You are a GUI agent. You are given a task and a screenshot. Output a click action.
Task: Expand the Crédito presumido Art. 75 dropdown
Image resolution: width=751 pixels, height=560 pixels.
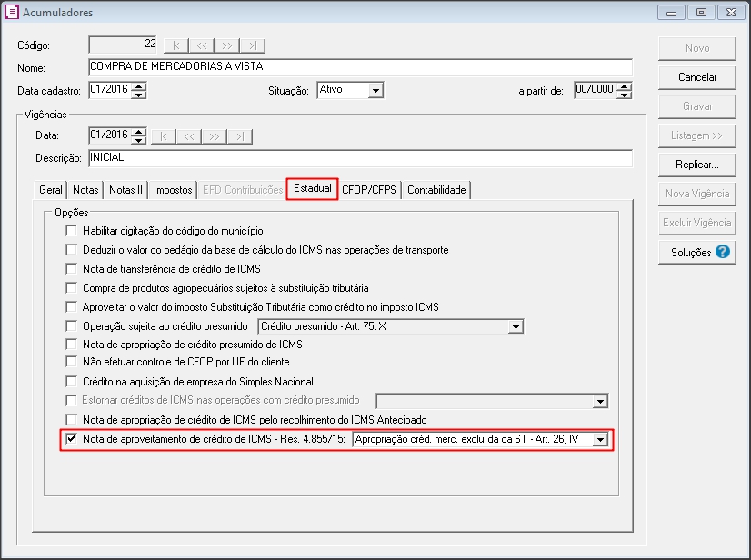coord(516,326)
